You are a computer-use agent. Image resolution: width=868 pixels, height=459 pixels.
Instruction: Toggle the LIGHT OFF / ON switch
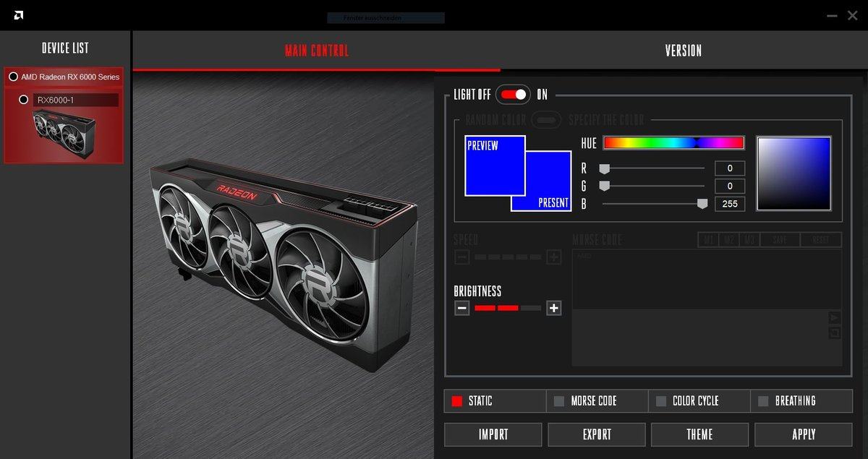[x=513, y=95]
